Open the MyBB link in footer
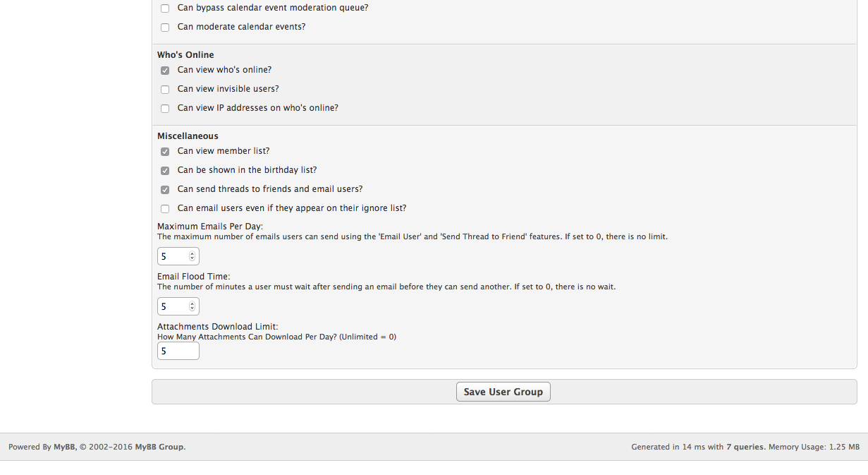Screen dimensions: 868x475 click(65, 447)
